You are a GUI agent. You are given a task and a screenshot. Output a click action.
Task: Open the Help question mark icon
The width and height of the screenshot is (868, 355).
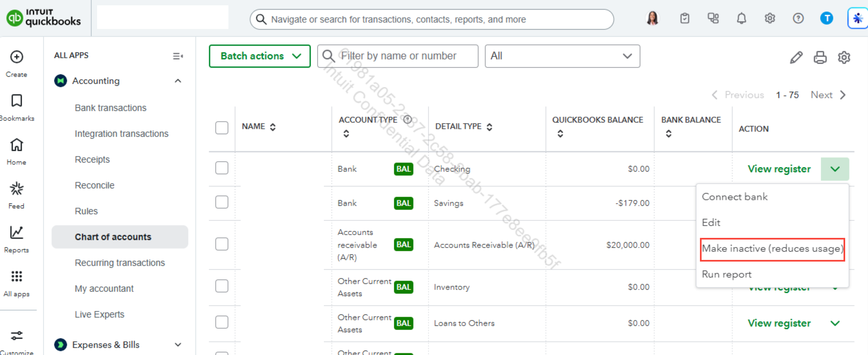coord(798,18)
